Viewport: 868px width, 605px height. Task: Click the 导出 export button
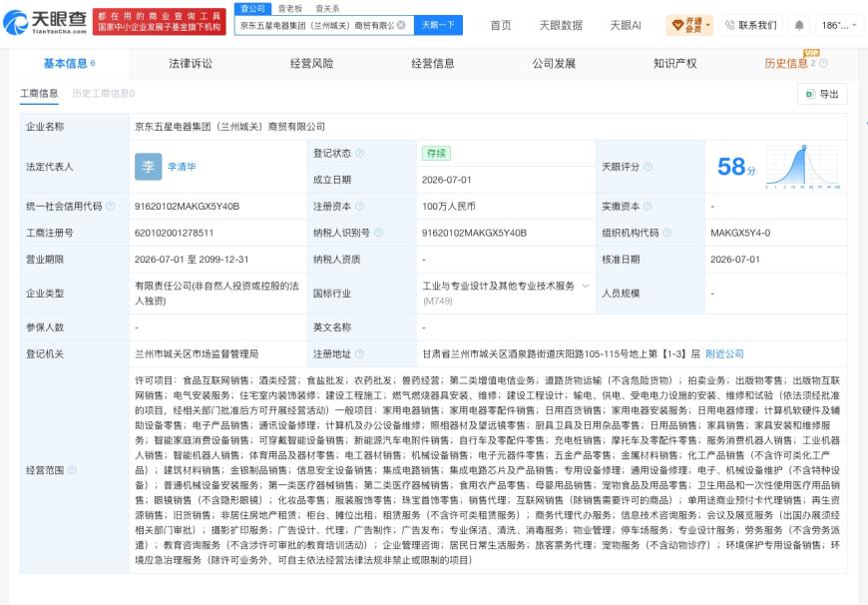(822, 94)
